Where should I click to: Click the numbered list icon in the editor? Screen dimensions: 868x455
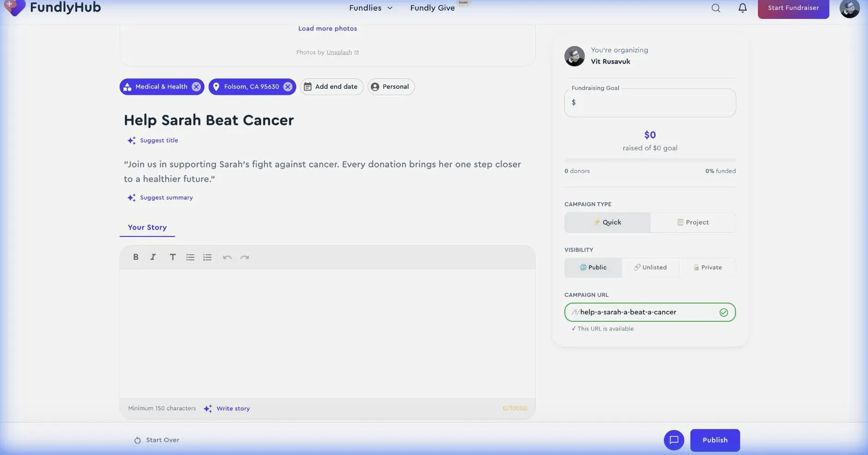207,257
